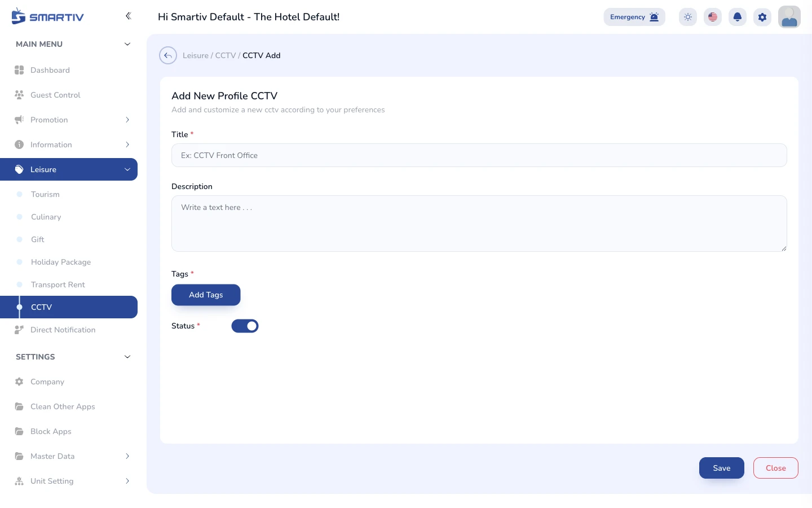This screenshot has width=812, height=508.
Task: Focus the Title input field
Action: click(479, 155)
